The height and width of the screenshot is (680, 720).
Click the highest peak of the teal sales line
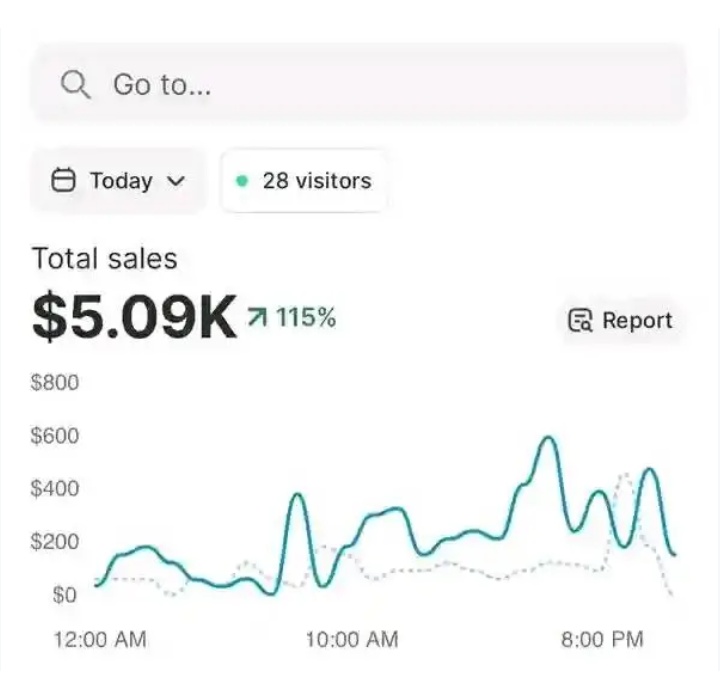pyautogui.click(x=548, y=437)
